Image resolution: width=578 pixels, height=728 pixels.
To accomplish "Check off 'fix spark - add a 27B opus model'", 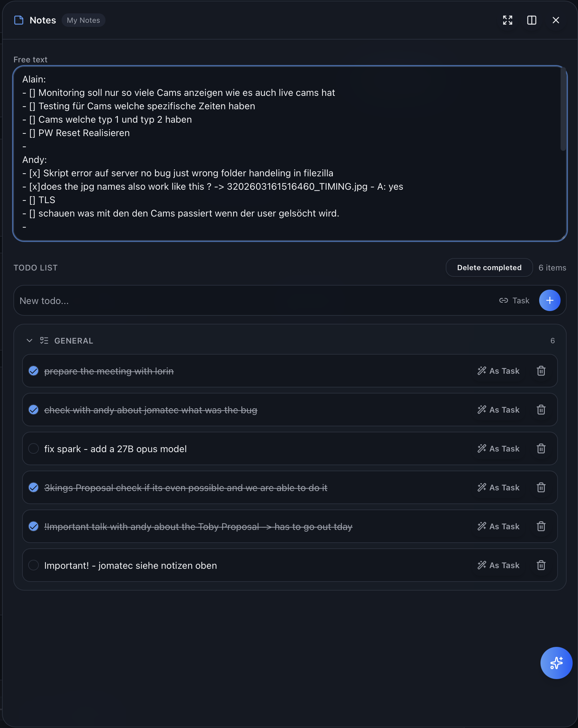I will coord(33,448).
